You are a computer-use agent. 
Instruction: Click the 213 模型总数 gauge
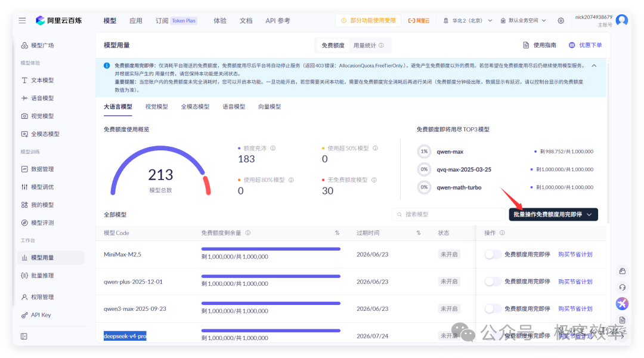pos(160,171)
